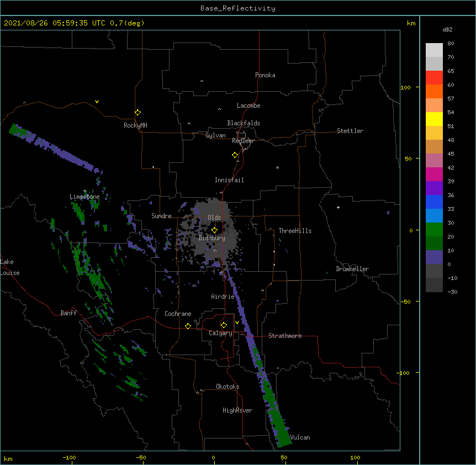Click the Innisfail city label
The height and width of the screenshot is (465, 476).
(x=229, y=180)
